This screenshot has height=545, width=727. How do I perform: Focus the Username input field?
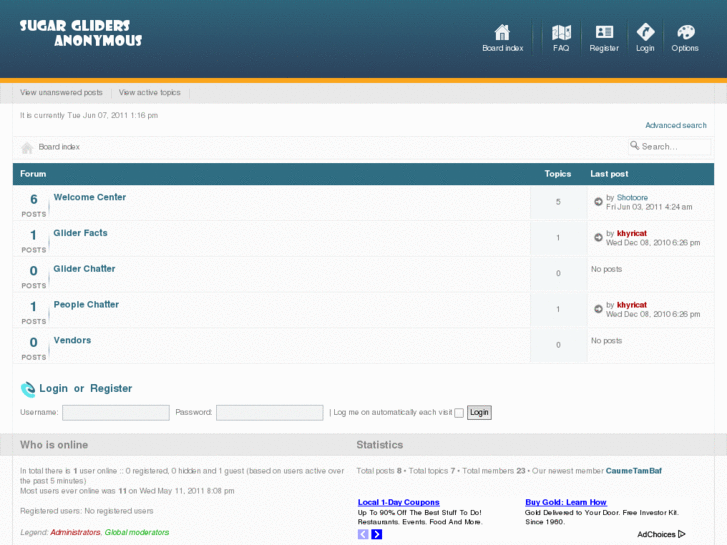116,413
